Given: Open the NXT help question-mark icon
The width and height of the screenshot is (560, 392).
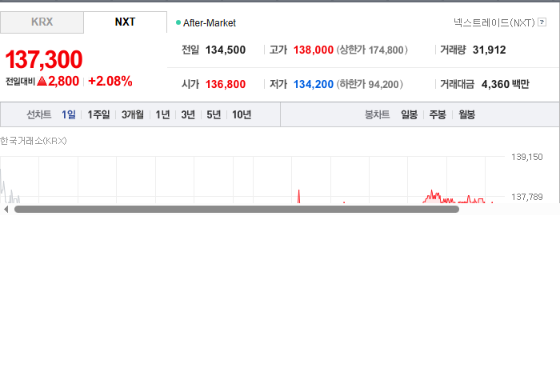Looking at the screenshot, I should click(542, 22).
